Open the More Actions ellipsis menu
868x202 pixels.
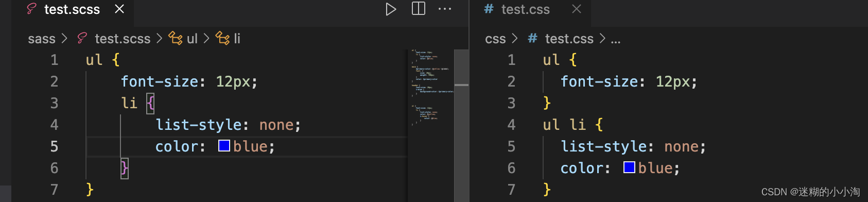pyautogui.click(x=445, y=9)
